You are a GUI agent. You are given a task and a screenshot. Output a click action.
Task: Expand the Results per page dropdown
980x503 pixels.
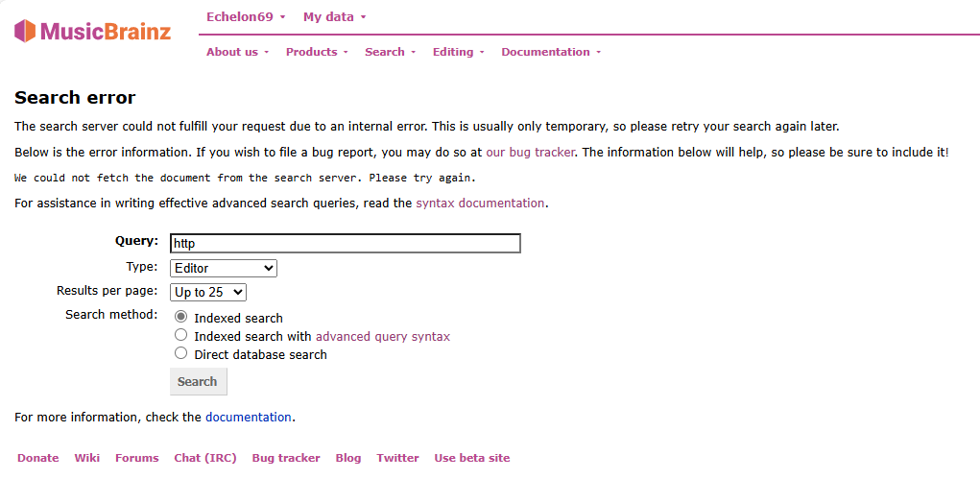coord(208,292)
